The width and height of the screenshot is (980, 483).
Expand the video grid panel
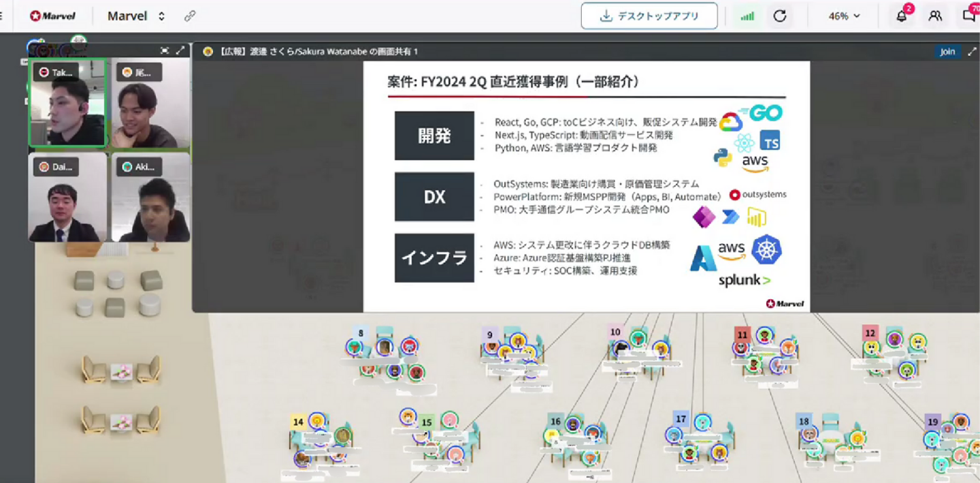click(180, 50)
